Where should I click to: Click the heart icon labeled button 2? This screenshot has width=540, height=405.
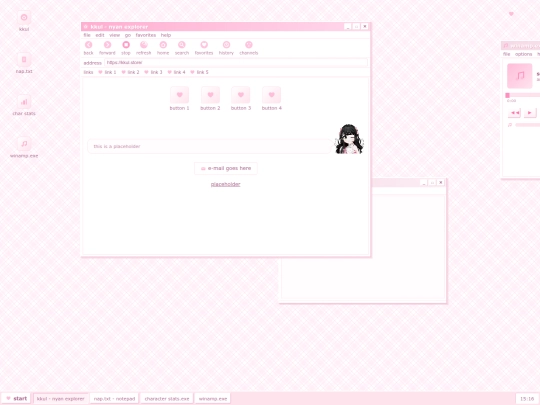point(210,95)
